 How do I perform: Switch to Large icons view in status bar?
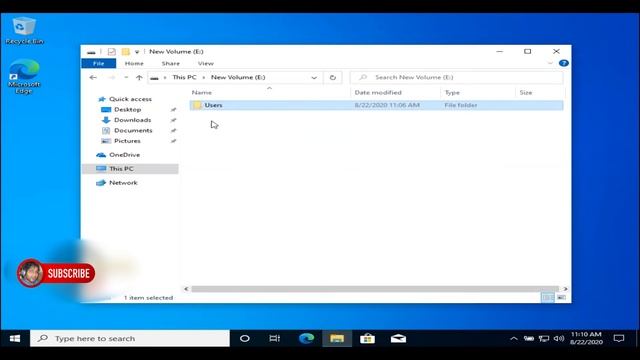click(562, 298)
